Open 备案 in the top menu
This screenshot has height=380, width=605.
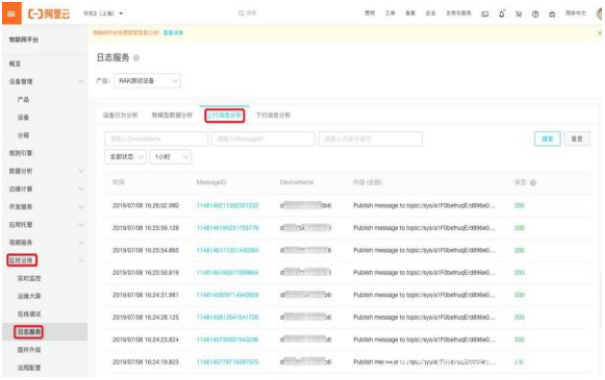[410, 13]
